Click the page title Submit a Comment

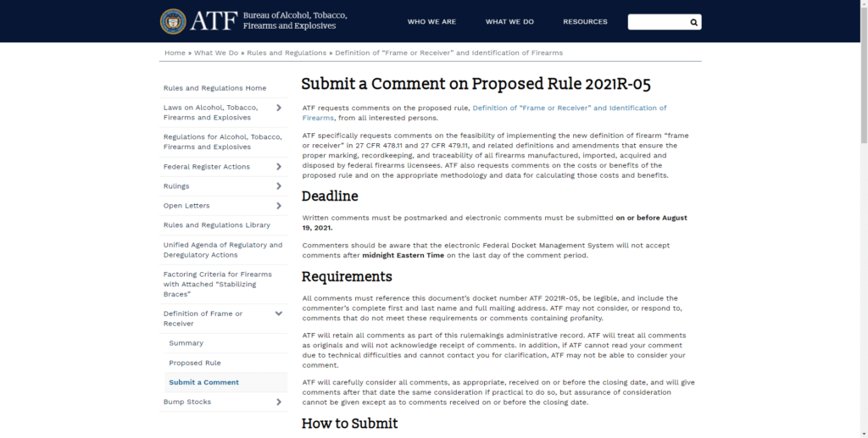tap(476, 84)
